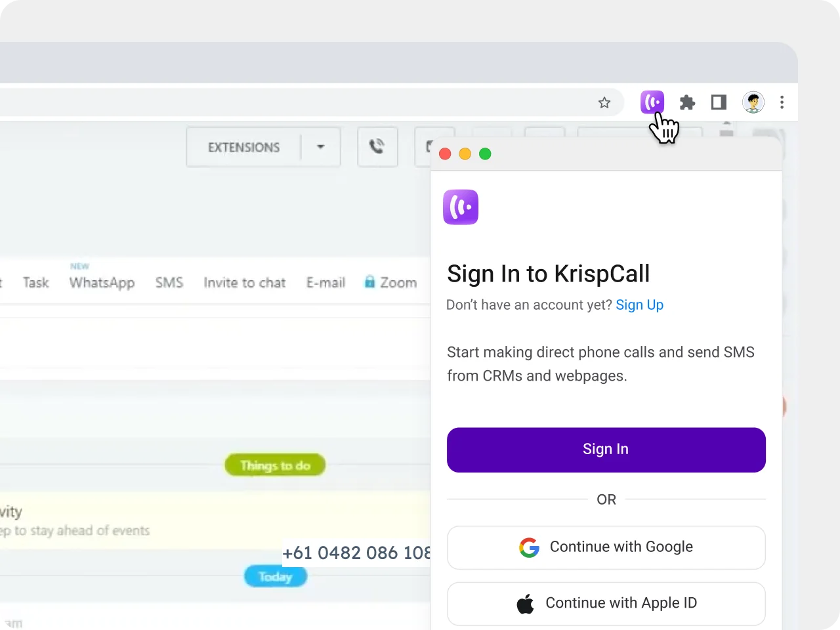Click the stay ahead of events text
Screen dimensions: 840x630
(x=90, y=530)
